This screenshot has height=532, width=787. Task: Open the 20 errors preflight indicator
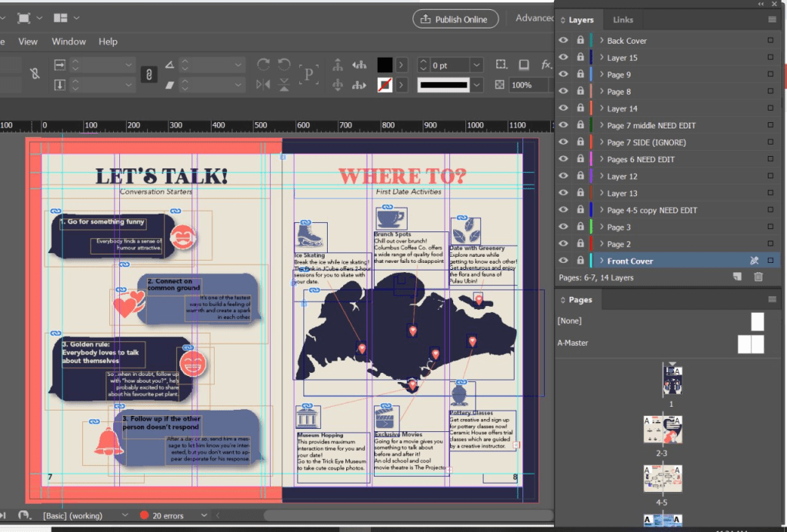coord(167,515)
